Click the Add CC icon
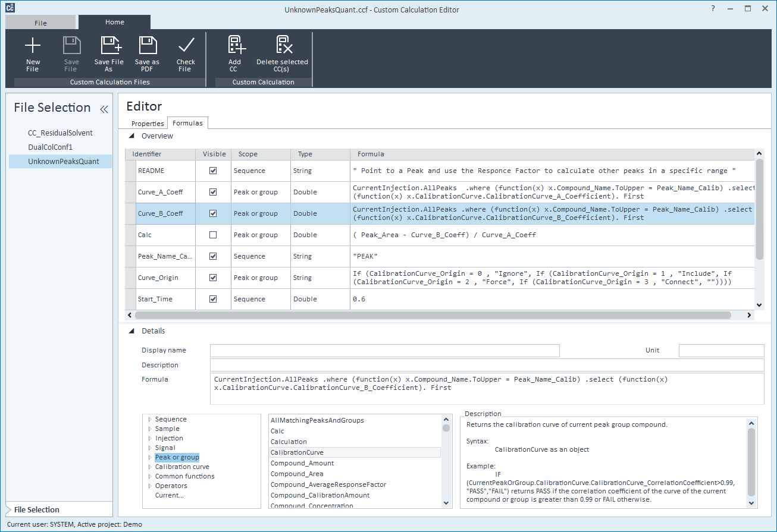Viewport: 777px width, 532px height. [x=235, y=46]
